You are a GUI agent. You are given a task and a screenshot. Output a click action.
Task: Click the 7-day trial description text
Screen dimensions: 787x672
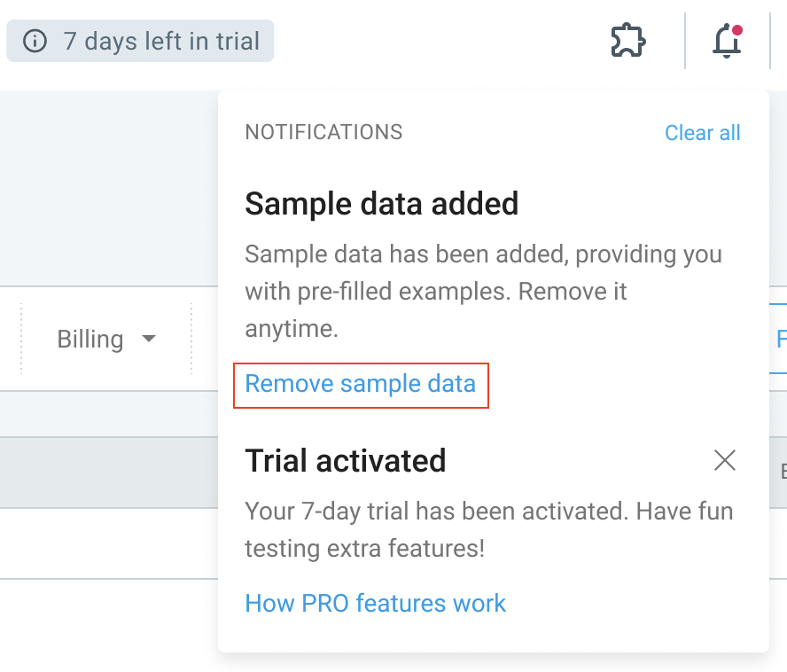[x=489, y=529]
